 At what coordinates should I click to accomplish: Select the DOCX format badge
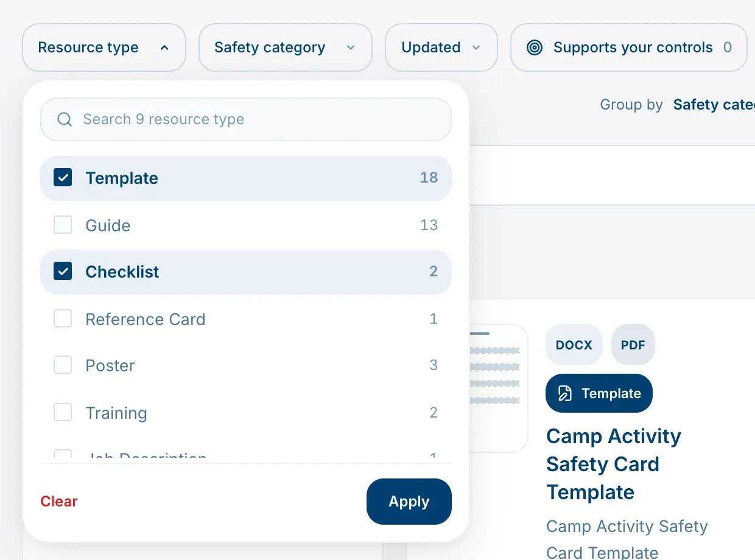click(574, 345)
